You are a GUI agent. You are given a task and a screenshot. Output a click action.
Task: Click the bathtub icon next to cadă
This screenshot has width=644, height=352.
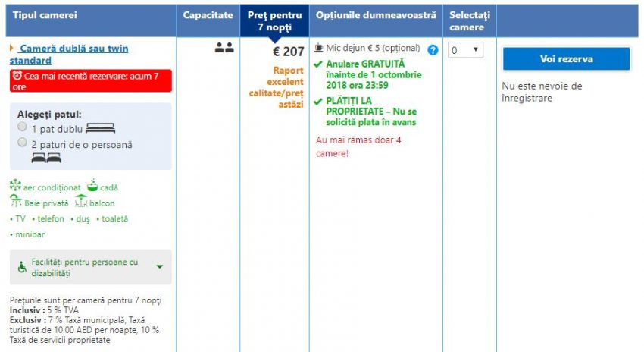[x=93, y=187]
